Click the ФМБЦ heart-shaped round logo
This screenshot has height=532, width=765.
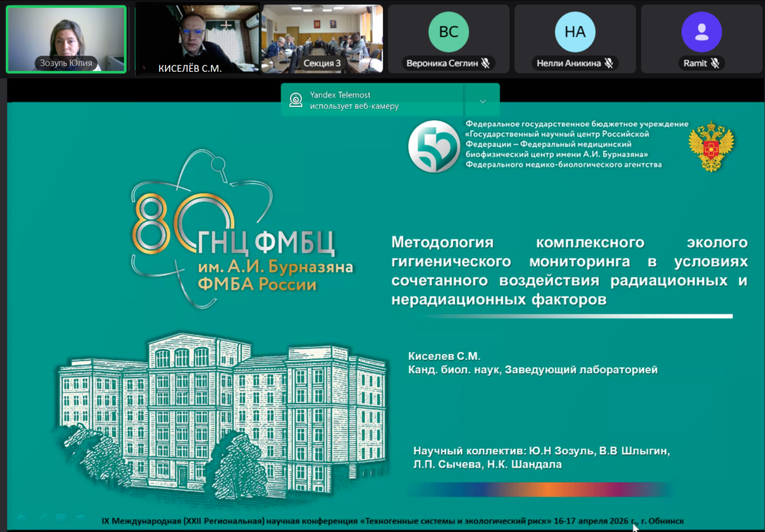click(434, 146)
